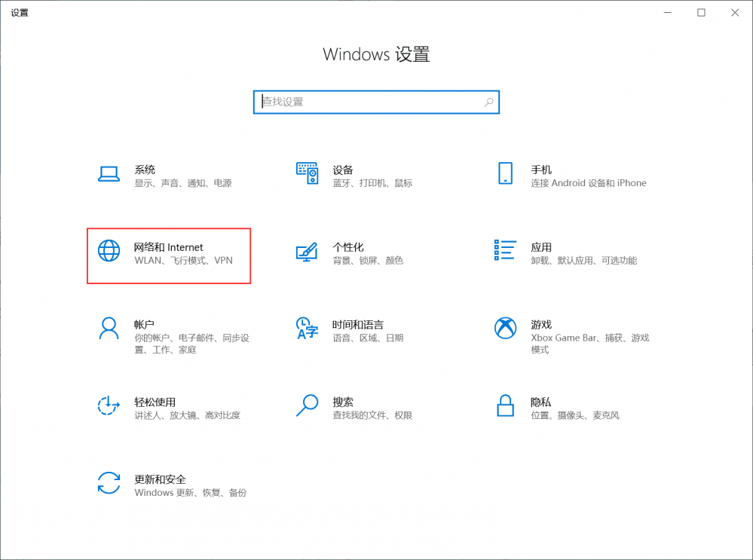Maximize the Settings window
Viewport: 753px width, 560px height.
click(x=701, y=13)
